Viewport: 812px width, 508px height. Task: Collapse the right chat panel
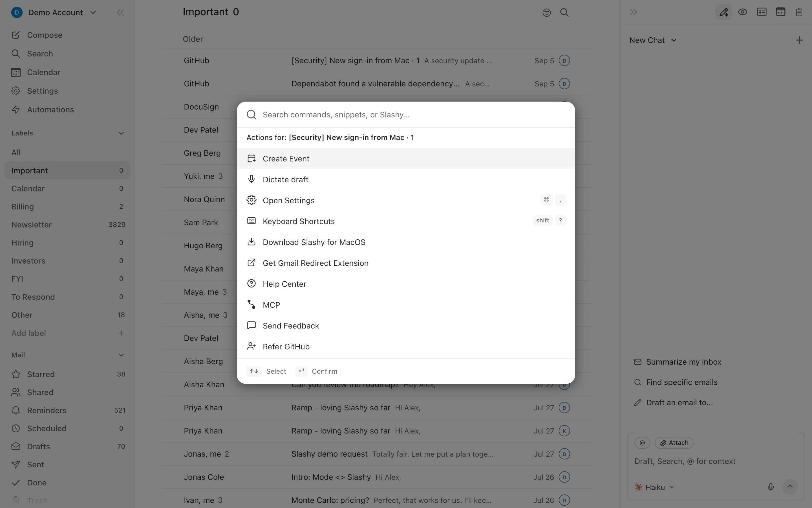634,12
